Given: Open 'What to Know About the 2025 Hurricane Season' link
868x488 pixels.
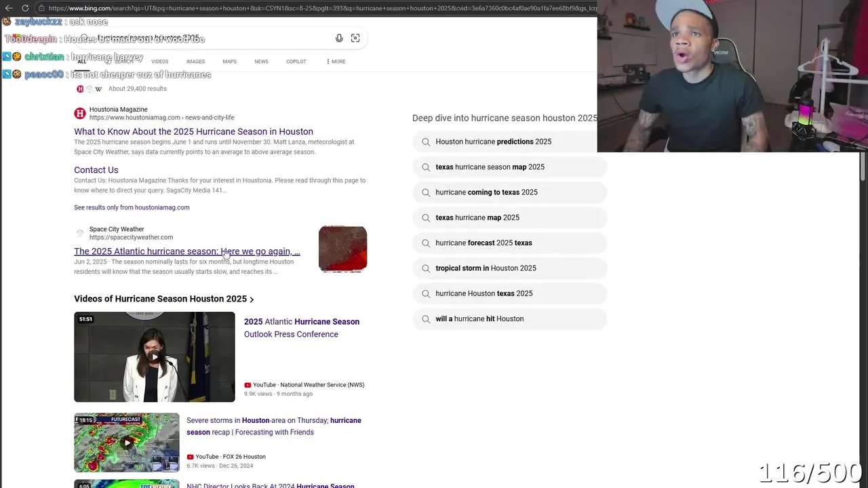Looking at the screenshot, I should pyautogui.click(x=193, y=131).
